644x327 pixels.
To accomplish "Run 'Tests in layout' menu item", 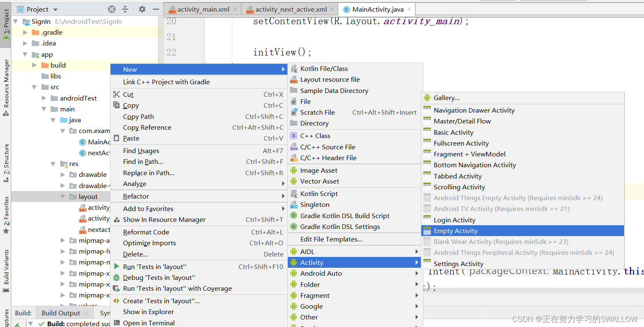I will [199, 267].
